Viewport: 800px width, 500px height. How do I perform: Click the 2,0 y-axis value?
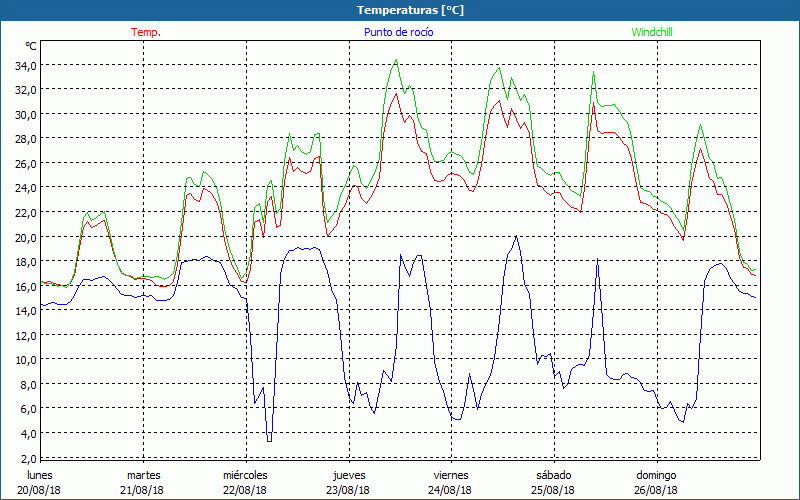pos(28,459)
